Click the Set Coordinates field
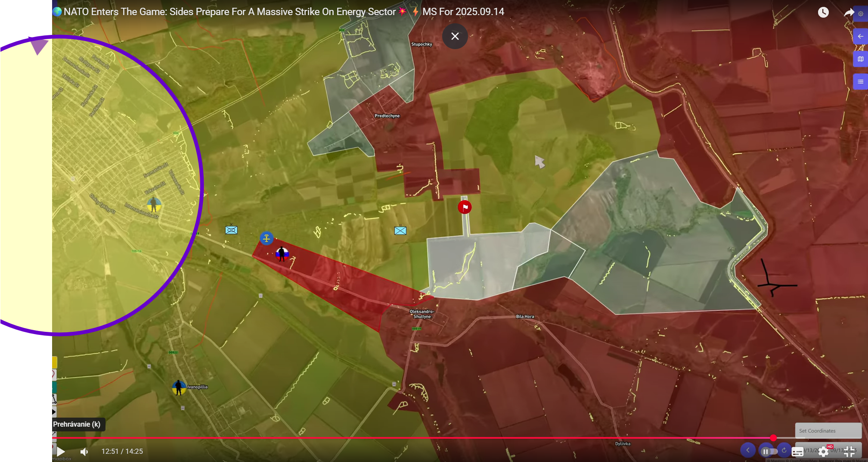Screen dimensions: 868x462 click(x=828, y=431)
